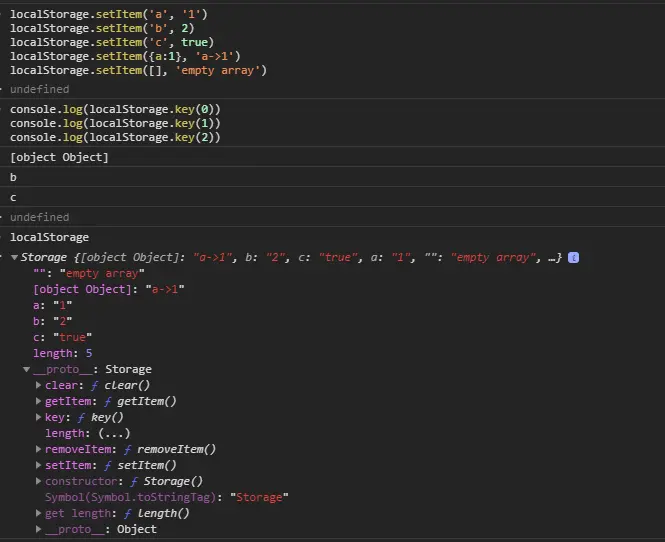The height and width of the screenshot is (542, 665).
Task: Click the localStorage input line
Action: pos(50,237)
